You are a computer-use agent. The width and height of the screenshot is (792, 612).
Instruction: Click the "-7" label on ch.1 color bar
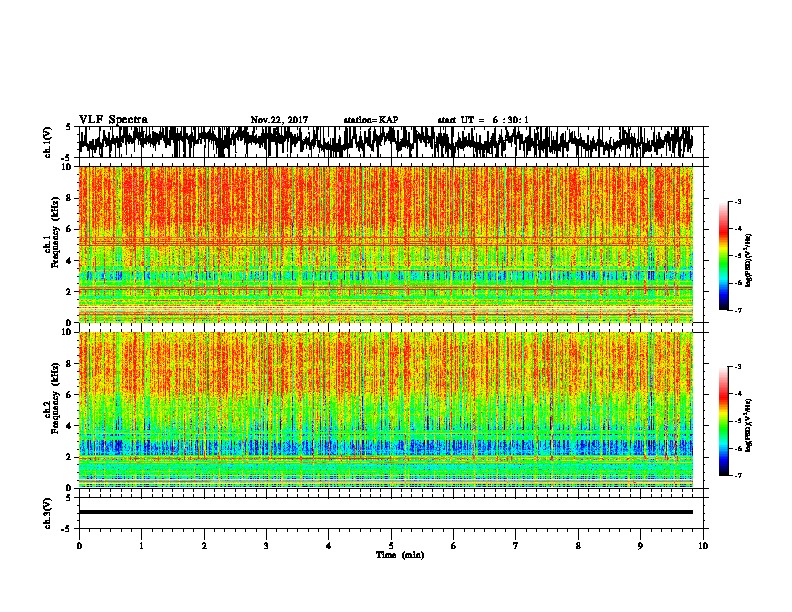click(x=737, y=310)
